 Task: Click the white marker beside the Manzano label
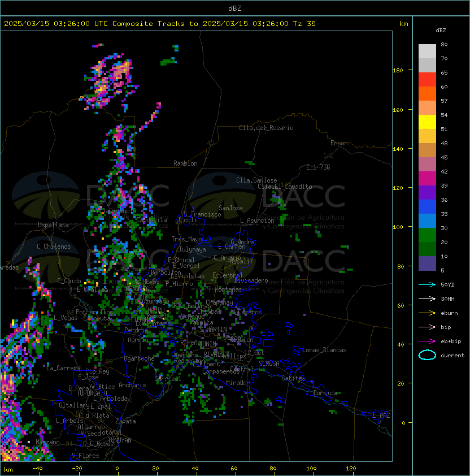coord(29,442)
